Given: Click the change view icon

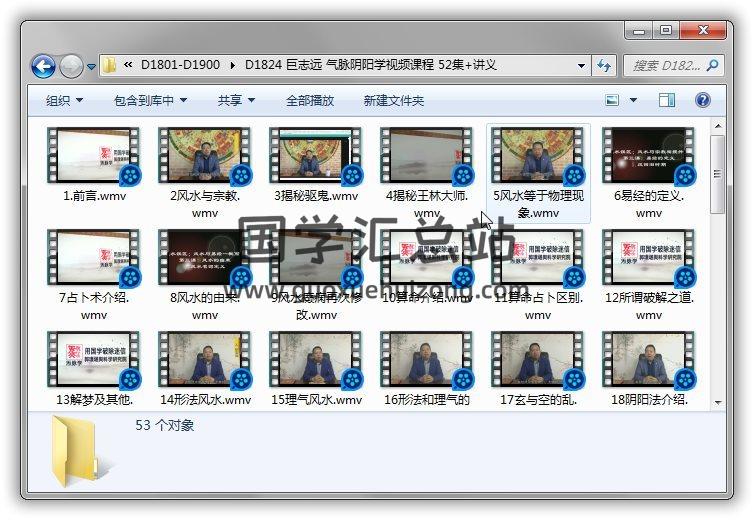Looking at the screenshot, I should [613, 100].
